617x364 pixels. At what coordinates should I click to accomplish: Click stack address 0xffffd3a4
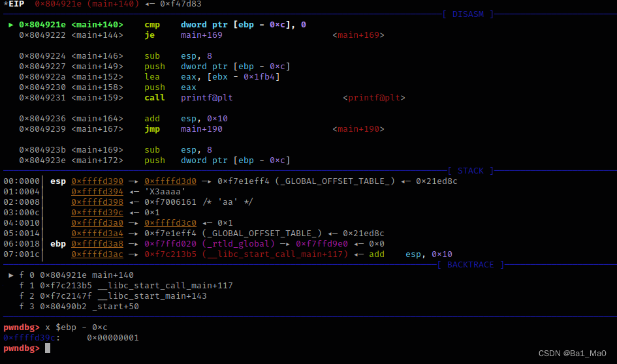point(97,233)
